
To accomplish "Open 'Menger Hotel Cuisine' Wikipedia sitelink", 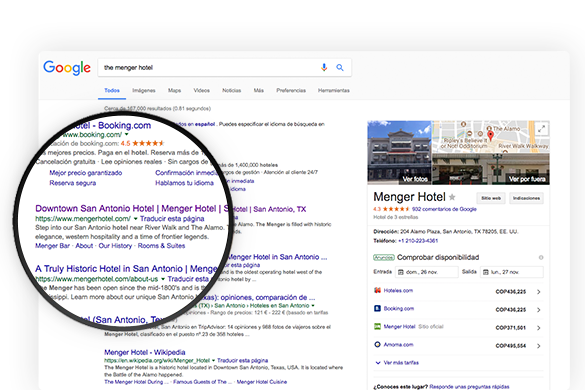I will point(262,382).
